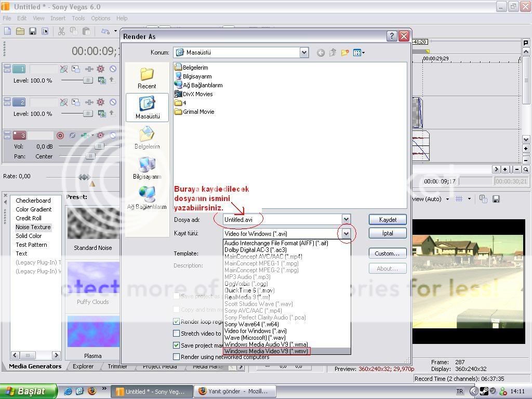Create a new project from the toolbar
Image resolution: width=532 pixels, height=399 pixels.
tap(7, 31)
